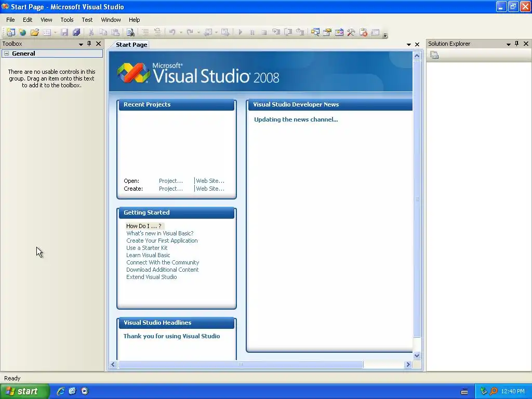
Task: Click the Windows start button
Action: pyautogui.click(x=25, y=391)
